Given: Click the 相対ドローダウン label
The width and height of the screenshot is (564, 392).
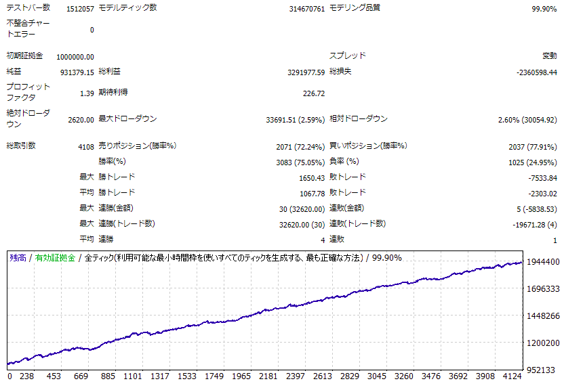Looking at the screenshot, I should (x=359, y=119).
